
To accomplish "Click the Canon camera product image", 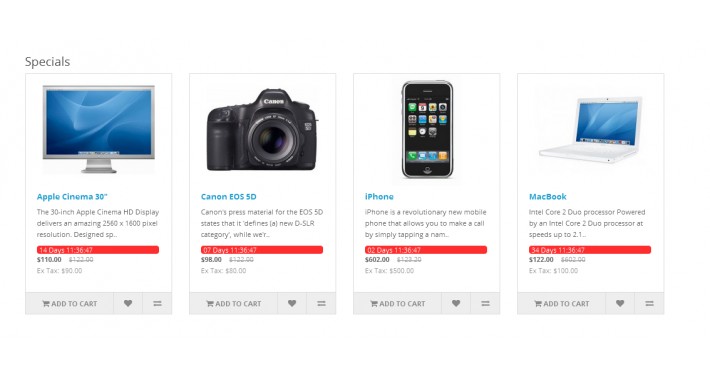I will pyautogui.click(x=263, y=130).
